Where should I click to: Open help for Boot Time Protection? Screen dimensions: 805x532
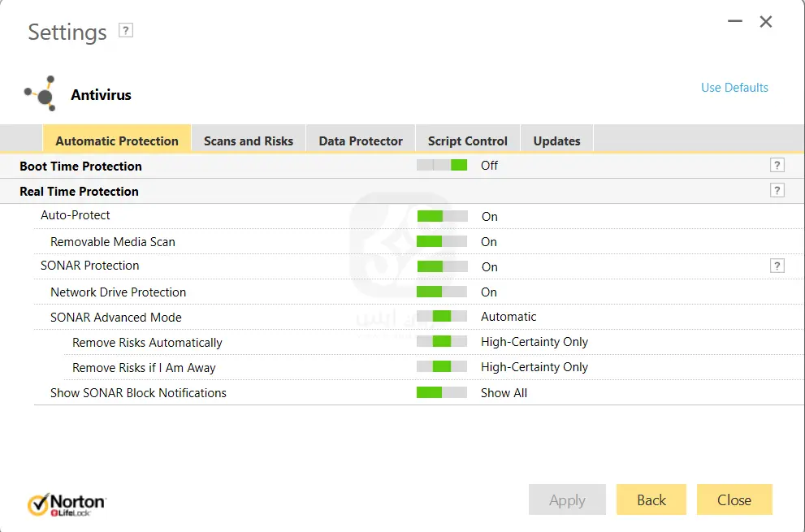pos(777,165)
